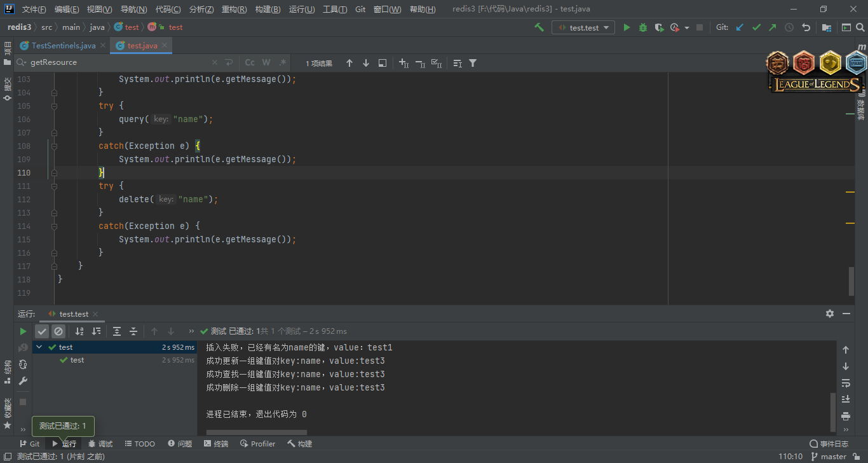Image resolution: width=868 pixels, height=463 pixels.
Task: Run test.test with the green play button
Action: tap(627, 27)
